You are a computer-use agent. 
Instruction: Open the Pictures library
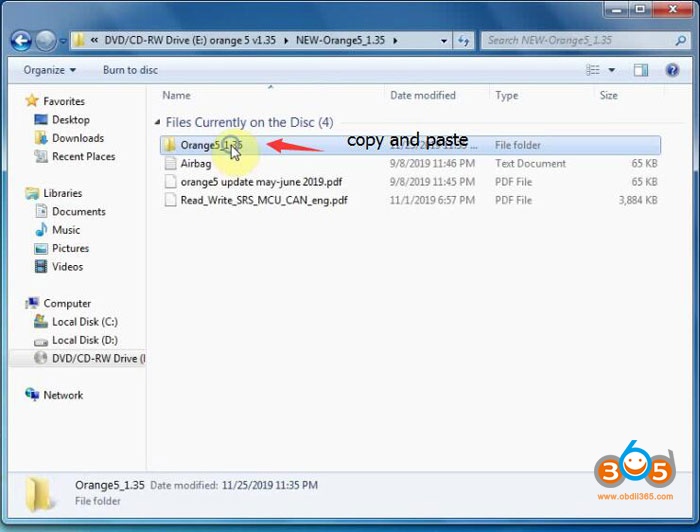pos(70,248)
